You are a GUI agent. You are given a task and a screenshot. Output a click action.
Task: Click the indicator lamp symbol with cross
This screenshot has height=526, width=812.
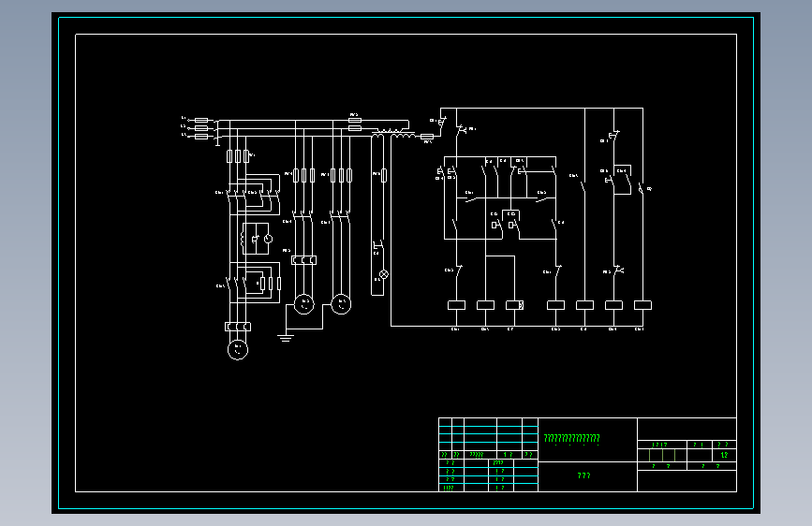384,274
